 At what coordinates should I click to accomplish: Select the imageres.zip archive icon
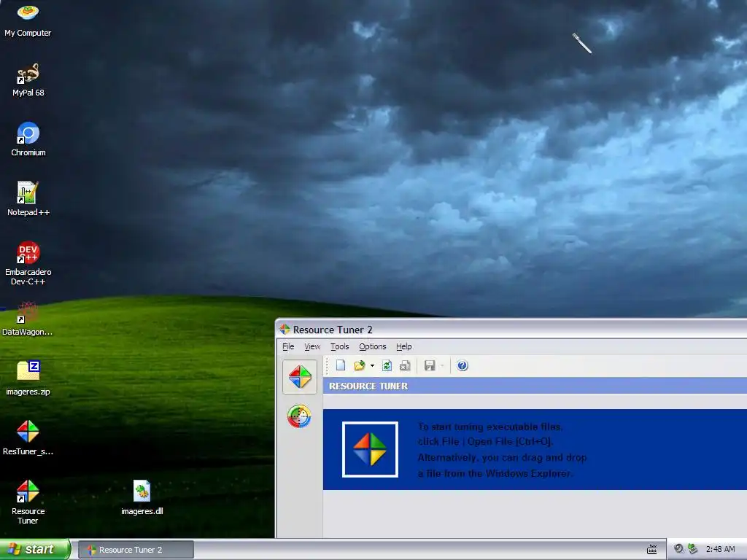(x=28, y=378)
